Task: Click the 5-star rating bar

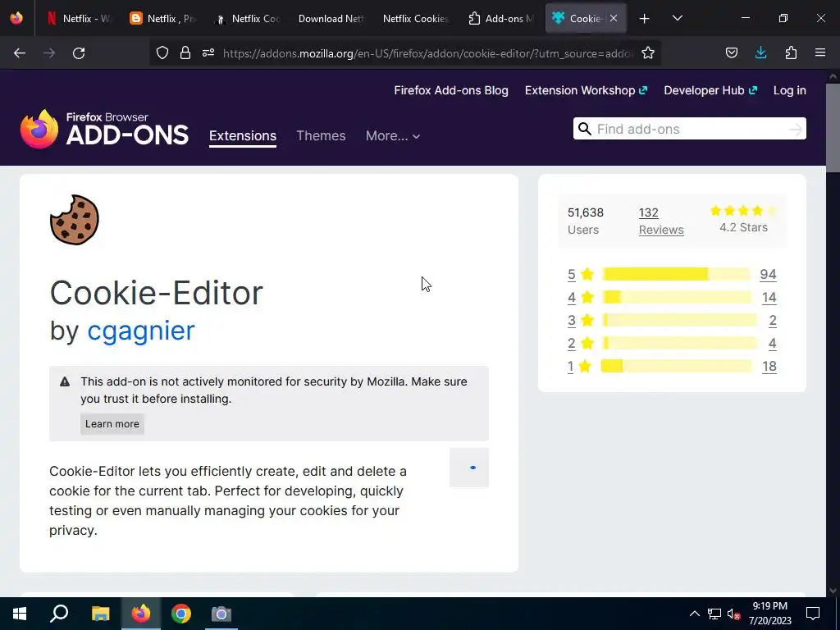Action: pyautogui.click(x=677, y=274)
